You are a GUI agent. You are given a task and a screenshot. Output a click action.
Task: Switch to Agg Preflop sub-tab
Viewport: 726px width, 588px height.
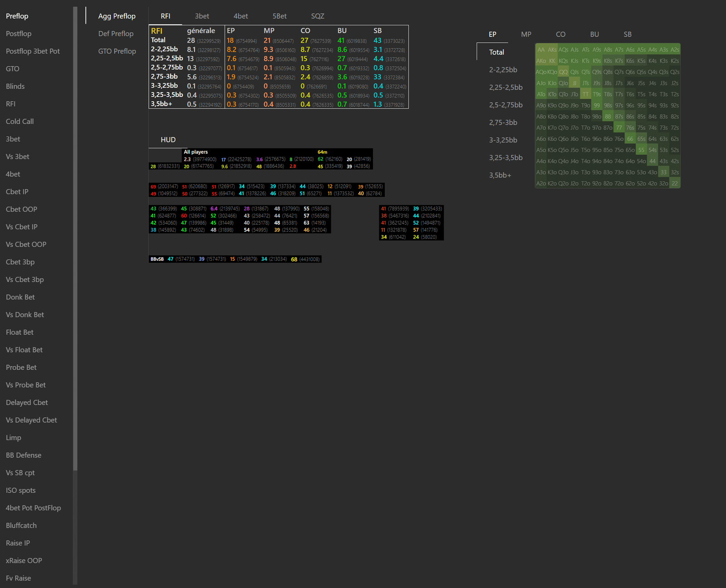117,16
